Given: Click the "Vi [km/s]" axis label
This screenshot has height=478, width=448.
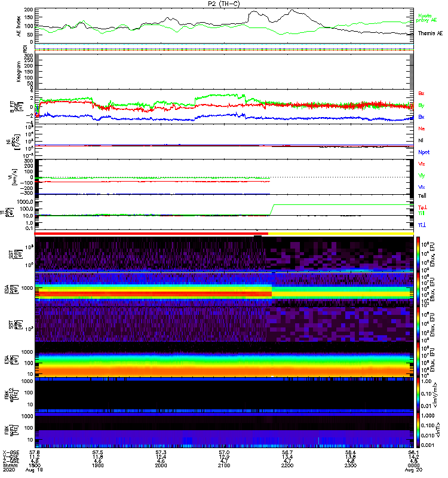Looking at the screenshot, I should 14,177.
